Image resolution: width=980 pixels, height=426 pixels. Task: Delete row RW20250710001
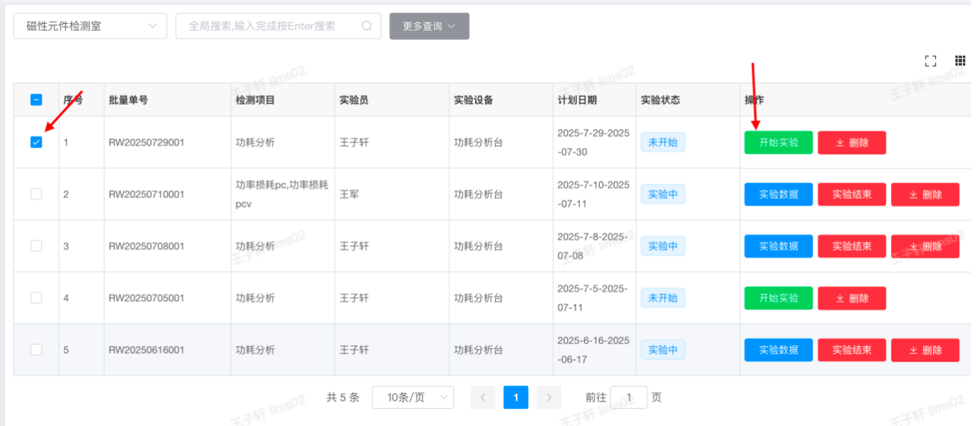tap(925, 194)
